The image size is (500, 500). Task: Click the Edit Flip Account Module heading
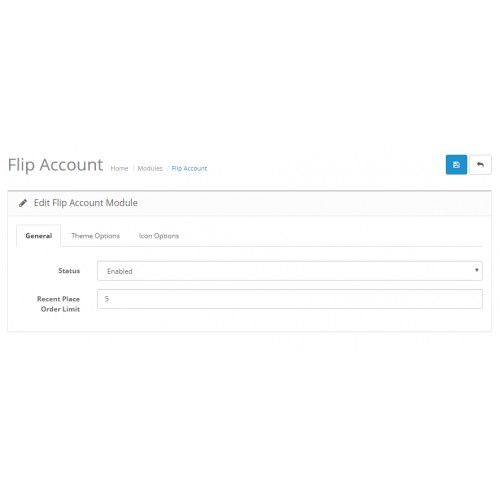coord(86,203)
